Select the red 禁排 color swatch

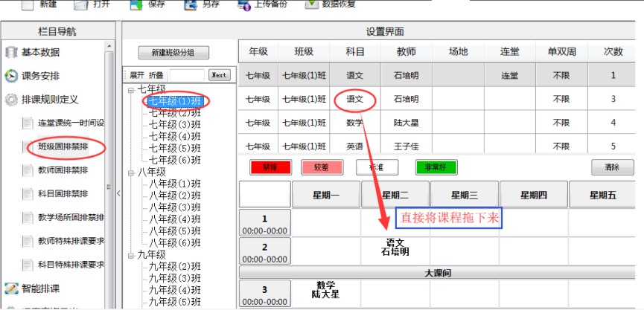point(270,167)
